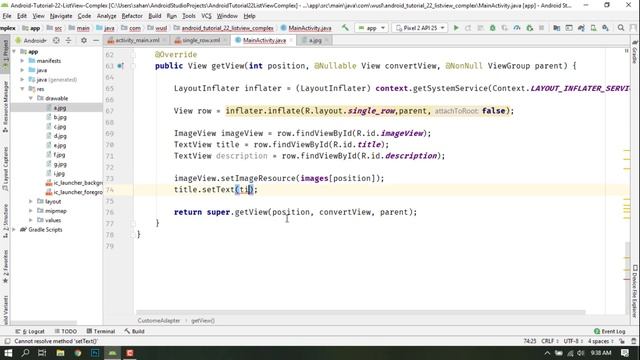Open the Event Log
Screen dimensions: 640x360
pyautogui.click(x=610, y=331)
